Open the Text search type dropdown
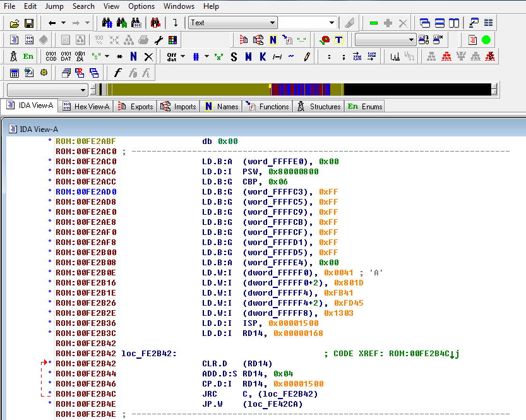This screenshot has height=420, width=526. point(272,23)
